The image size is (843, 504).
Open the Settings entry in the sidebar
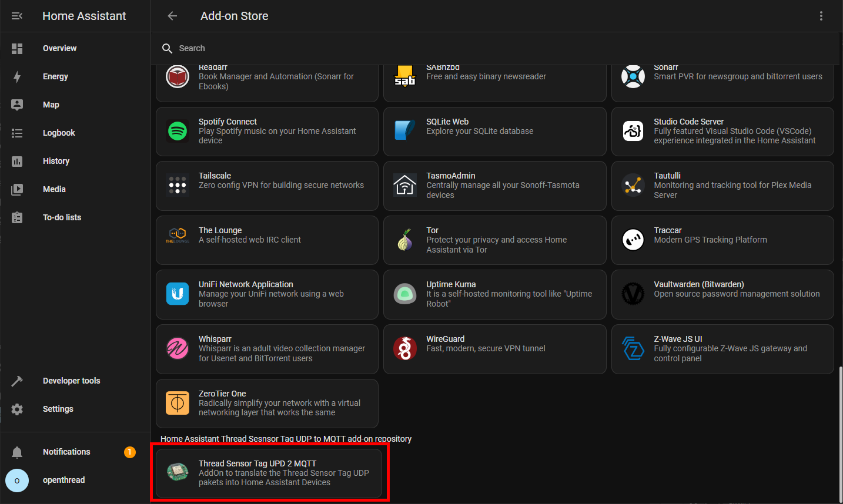click(x=17, y=409)
